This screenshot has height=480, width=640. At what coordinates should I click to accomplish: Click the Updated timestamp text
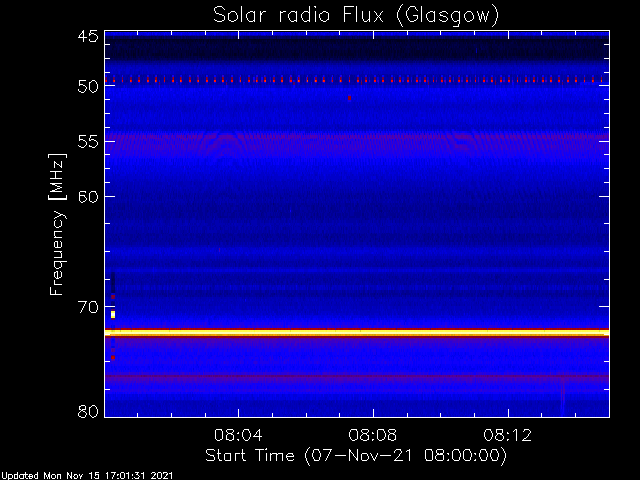point(87,476)
